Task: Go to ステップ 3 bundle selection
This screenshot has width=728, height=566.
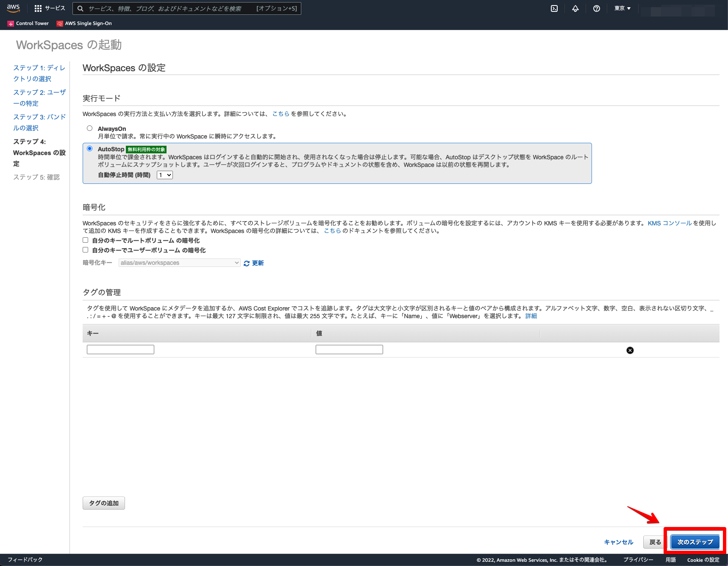Action: coord(39,122)
